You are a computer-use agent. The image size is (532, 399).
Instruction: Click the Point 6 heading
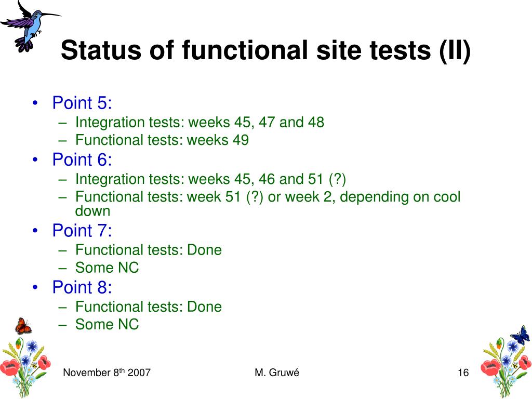82,159
